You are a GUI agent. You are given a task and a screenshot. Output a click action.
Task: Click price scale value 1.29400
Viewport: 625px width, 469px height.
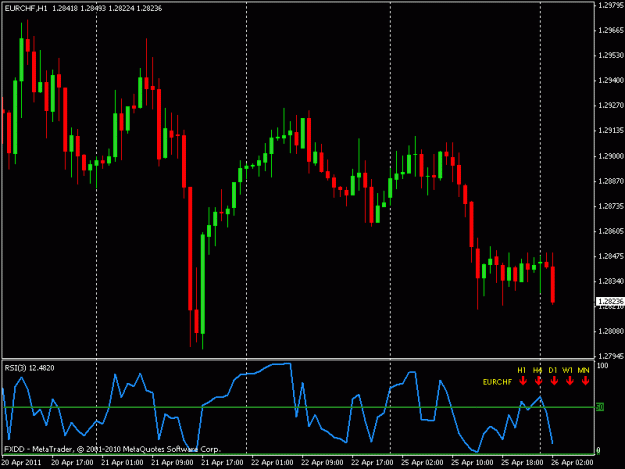point(611,80)
